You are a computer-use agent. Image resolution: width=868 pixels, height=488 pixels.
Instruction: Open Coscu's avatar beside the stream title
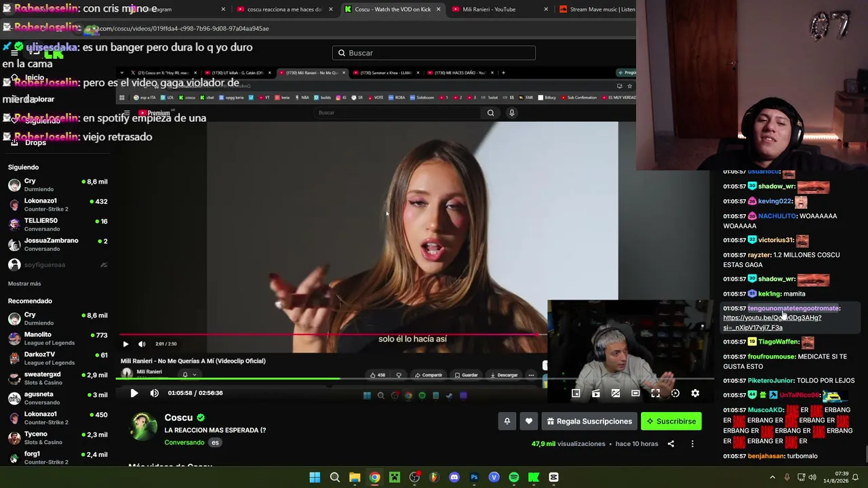[x=143, y=427]
